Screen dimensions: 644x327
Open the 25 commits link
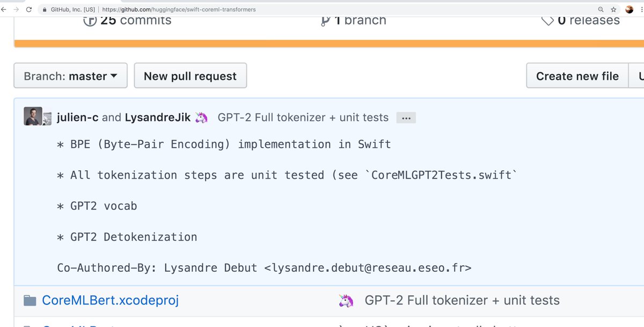click(127, 21)
